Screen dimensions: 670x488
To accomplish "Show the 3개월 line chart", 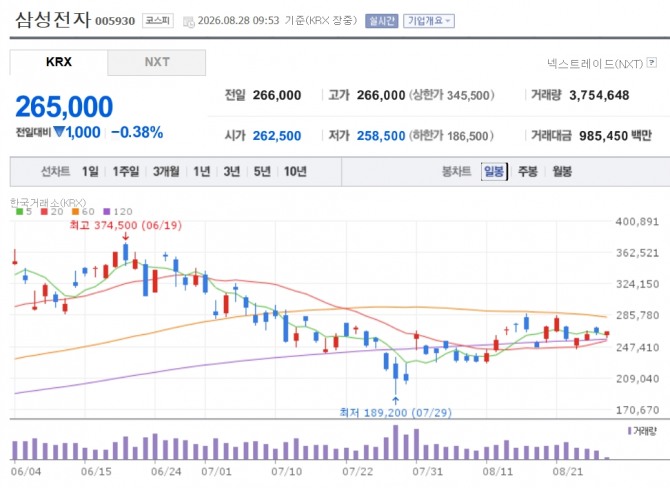I will [x=166, y=172].
